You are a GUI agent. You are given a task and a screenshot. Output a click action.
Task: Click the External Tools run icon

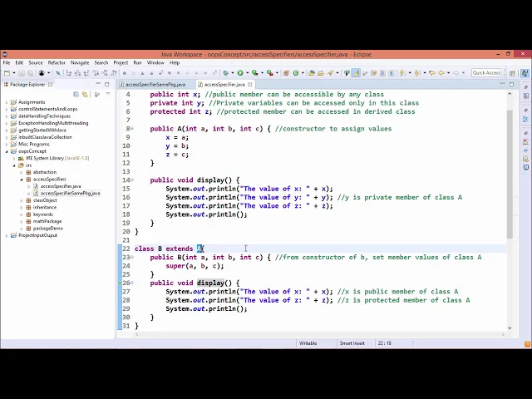269,73
